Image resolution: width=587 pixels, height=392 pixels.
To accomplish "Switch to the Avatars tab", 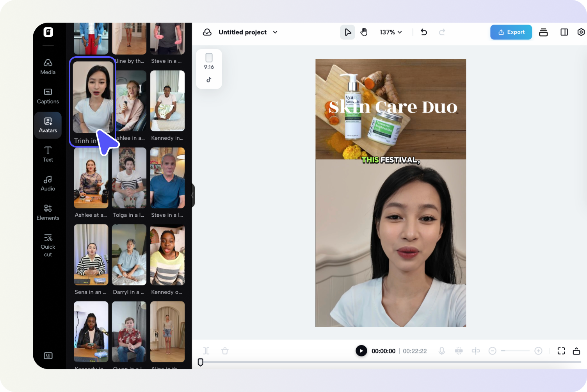I will [48, 125].
